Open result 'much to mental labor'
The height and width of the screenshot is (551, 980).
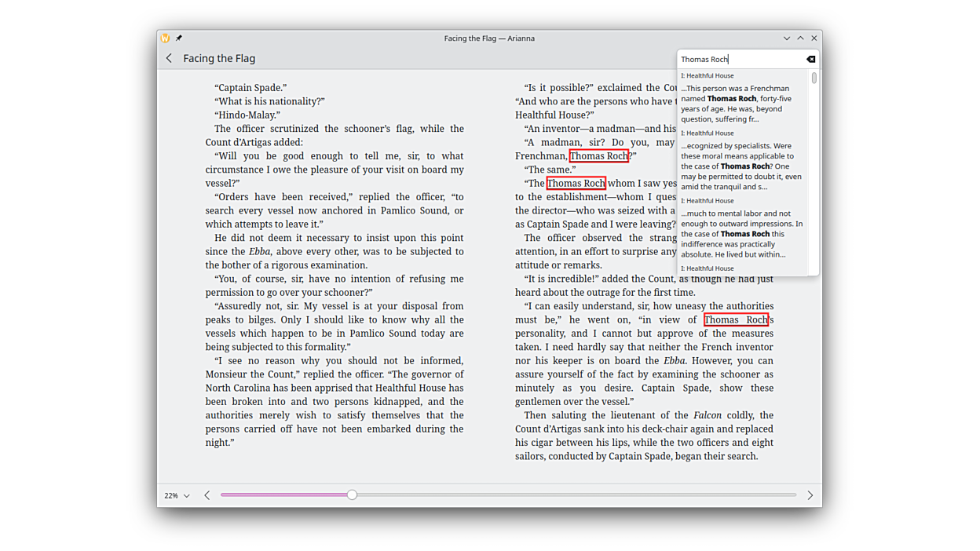pos(740,234)
